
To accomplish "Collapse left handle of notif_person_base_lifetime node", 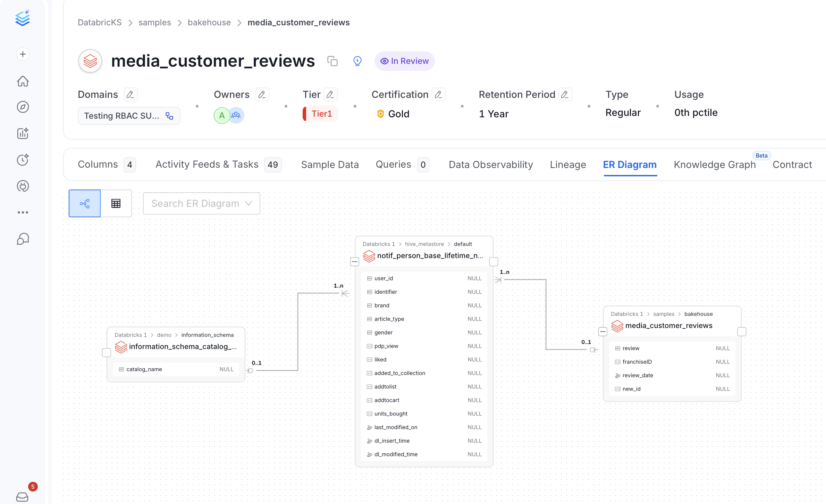I will click(355, 261).
